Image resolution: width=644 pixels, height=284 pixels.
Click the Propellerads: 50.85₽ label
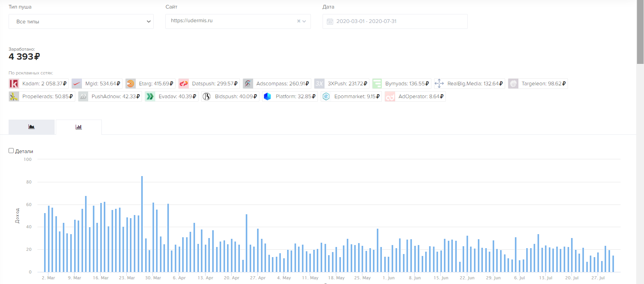[48, 97]
